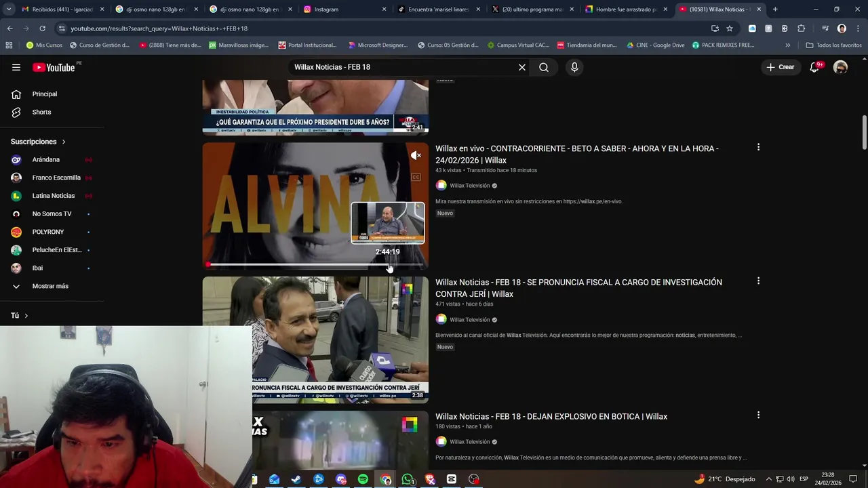Viewport: 868px width, 488px height.
Task: Expand Mostrar más in subscriptions
Action: tap(50, 286)
